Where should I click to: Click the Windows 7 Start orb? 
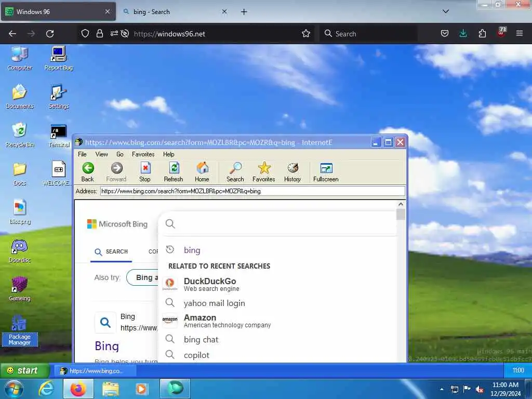[14, 389]
